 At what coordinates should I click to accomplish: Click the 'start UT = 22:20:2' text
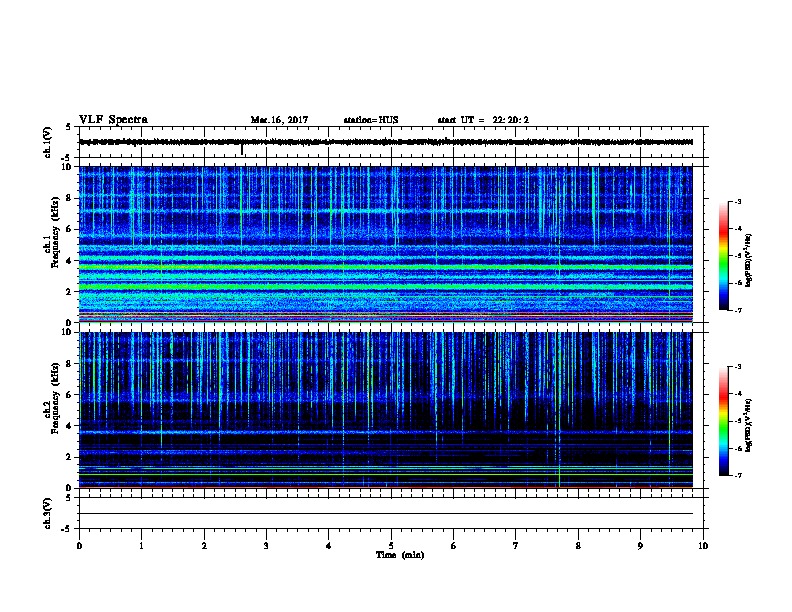pyautogui.click(x=483, y=120)
